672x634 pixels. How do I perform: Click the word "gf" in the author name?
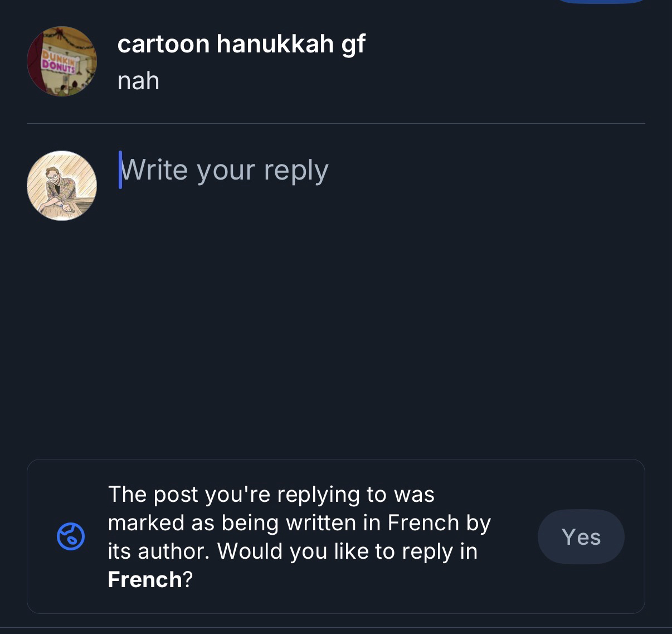click(353, 43)
